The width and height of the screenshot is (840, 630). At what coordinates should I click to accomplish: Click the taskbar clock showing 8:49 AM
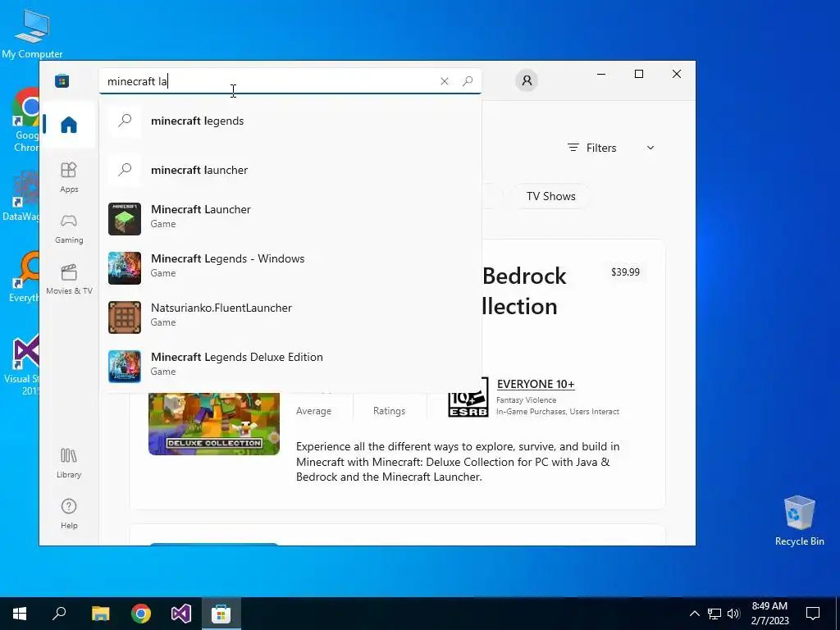click(769, 614)
